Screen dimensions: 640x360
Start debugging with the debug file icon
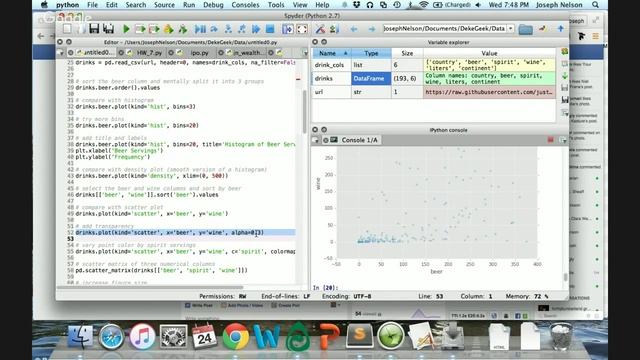coord(200,29)
